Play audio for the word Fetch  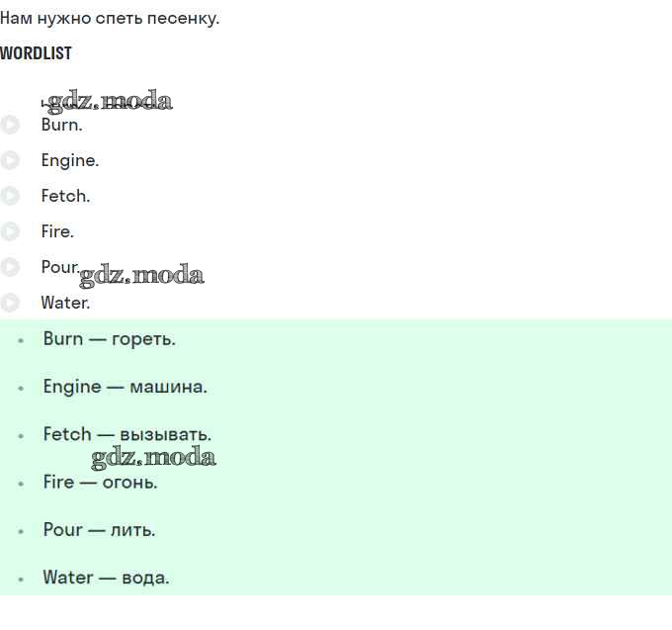click(10, 196)
